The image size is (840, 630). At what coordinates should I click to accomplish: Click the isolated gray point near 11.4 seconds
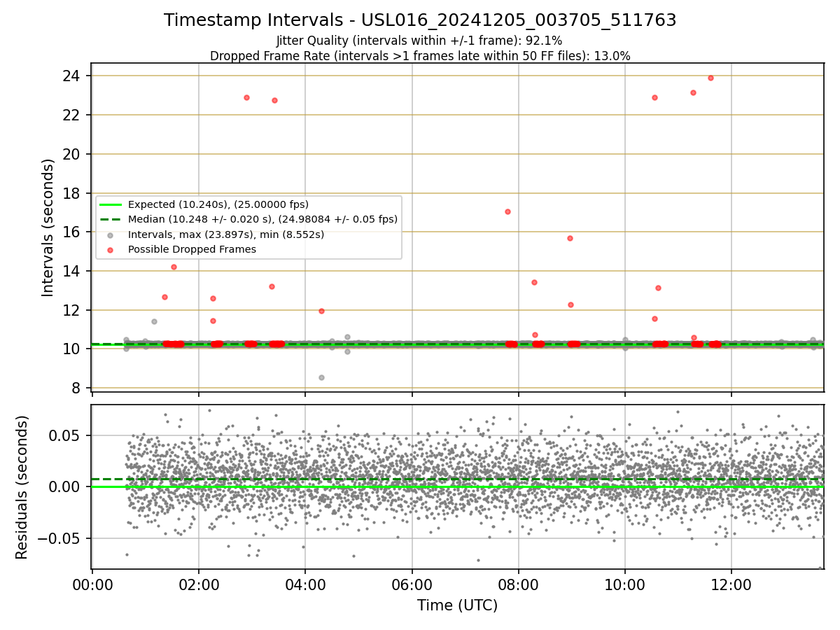(154, 321)
